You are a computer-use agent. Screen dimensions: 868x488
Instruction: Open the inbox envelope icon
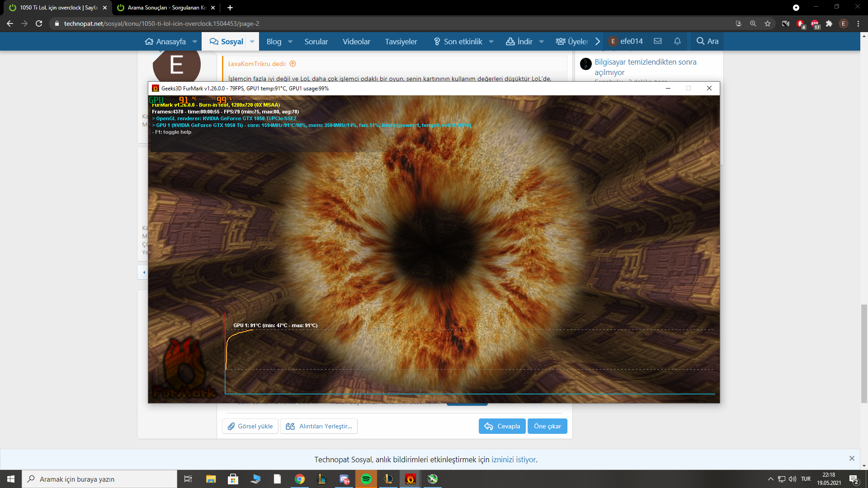point(658,41)
